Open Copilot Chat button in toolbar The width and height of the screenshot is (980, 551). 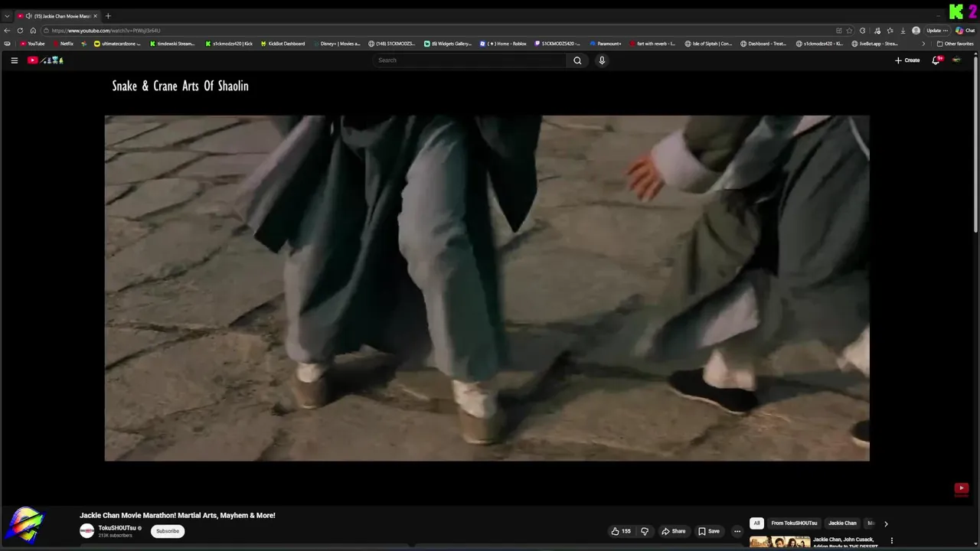pos(965,31)
